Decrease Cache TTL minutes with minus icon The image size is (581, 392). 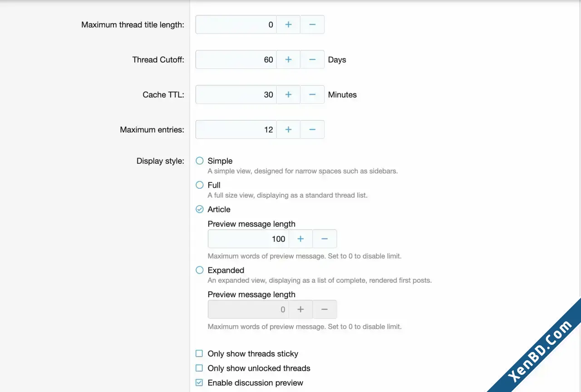312,94
